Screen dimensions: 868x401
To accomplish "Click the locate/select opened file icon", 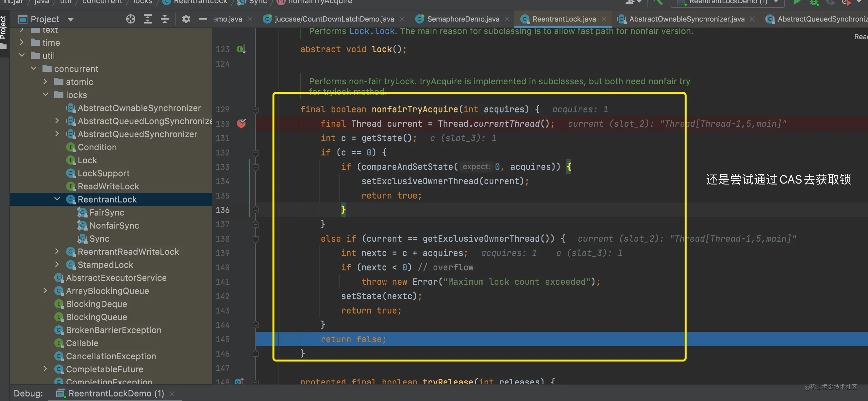I will 130,19.
